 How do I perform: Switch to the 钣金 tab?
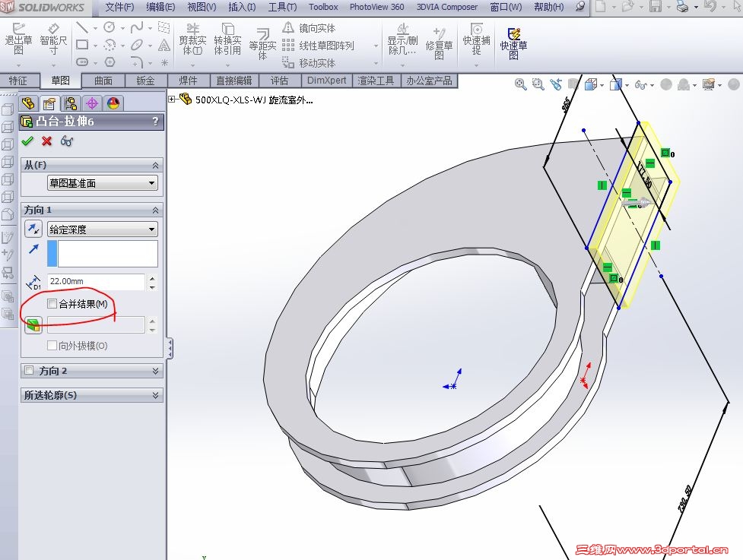coord(145,81)
